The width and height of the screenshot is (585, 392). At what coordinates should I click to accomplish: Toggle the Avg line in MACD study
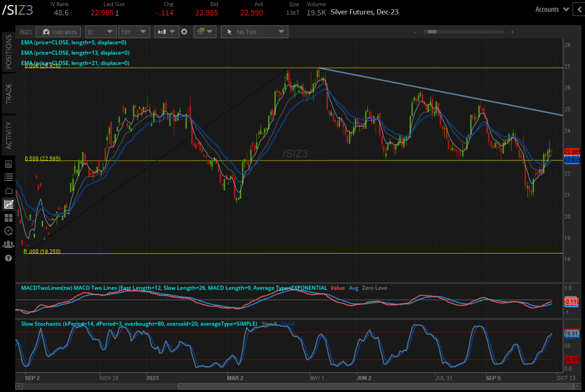point(354,288)
